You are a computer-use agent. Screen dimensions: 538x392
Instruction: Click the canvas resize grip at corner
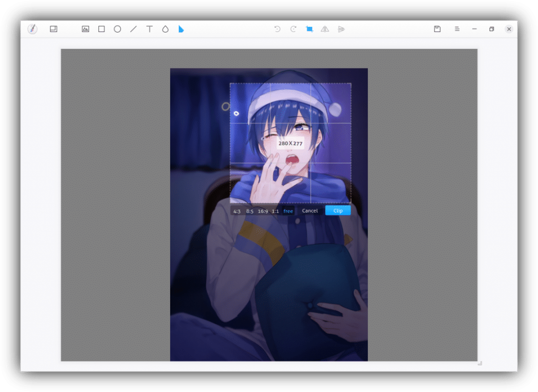coord(480,363)
